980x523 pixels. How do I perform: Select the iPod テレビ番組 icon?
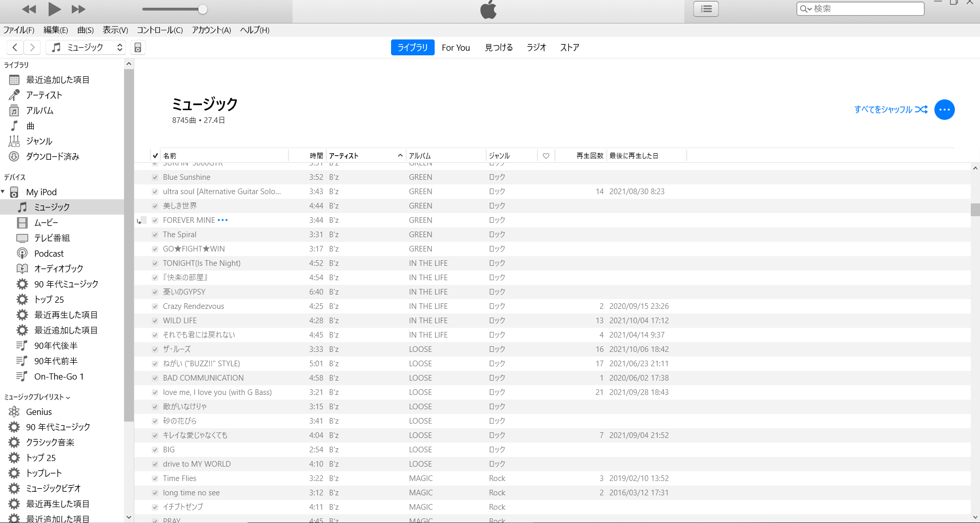(22, 238)
